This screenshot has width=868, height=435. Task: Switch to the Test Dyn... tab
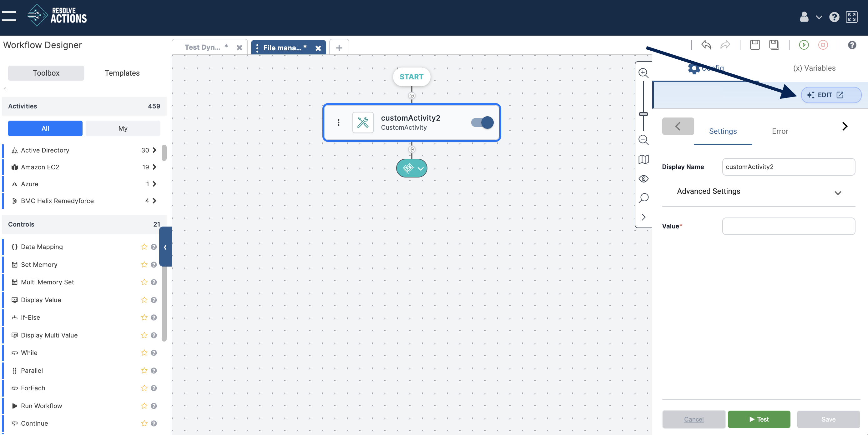[x=202, y=47]
